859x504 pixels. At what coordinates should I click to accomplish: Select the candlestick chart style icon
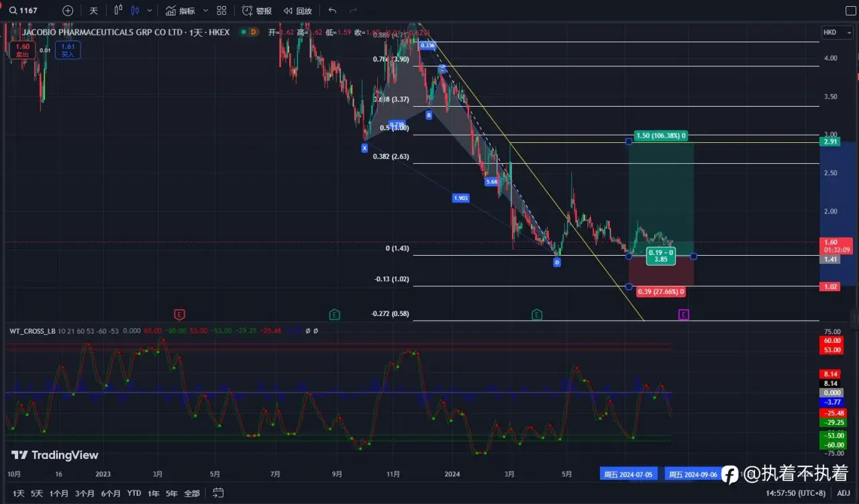[136, 10]
